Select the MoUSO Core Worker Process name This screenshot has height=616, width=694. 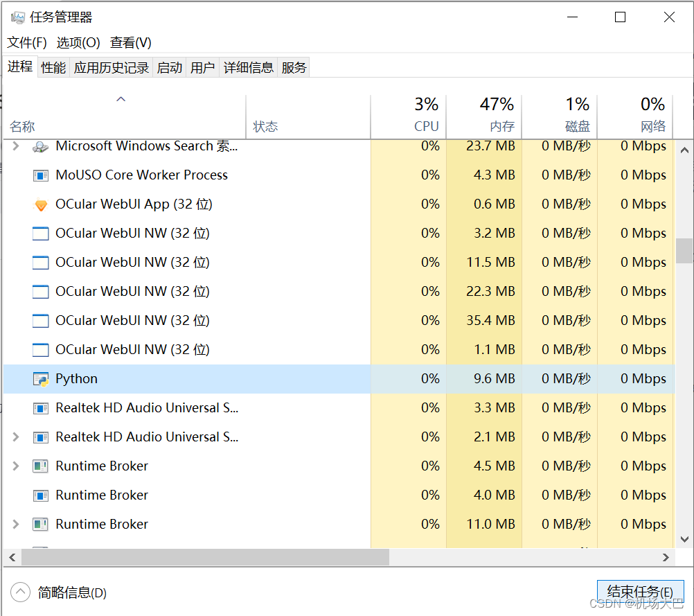(141, 175)
